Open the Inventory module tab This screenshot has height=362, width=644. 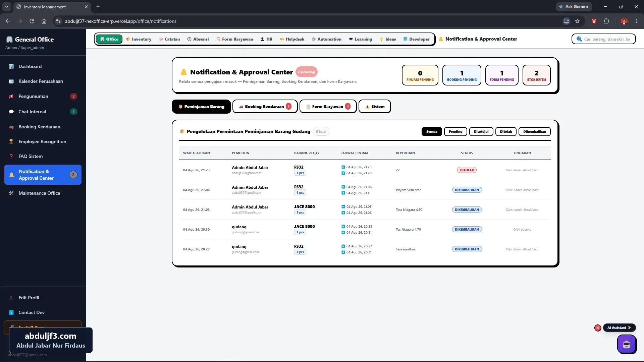pyautogui.click(x=139, y=39)
